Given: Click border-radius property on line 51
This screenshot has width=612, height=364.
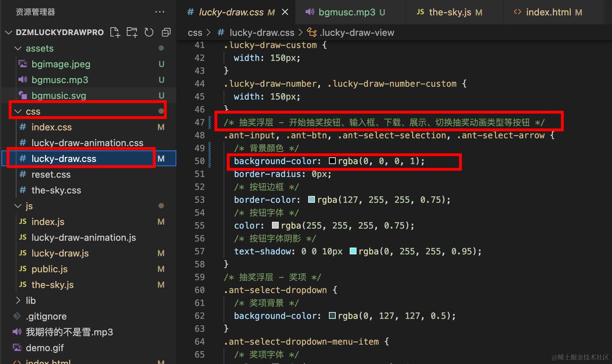Looking at the screenshot, I should (x=268, y=174).
